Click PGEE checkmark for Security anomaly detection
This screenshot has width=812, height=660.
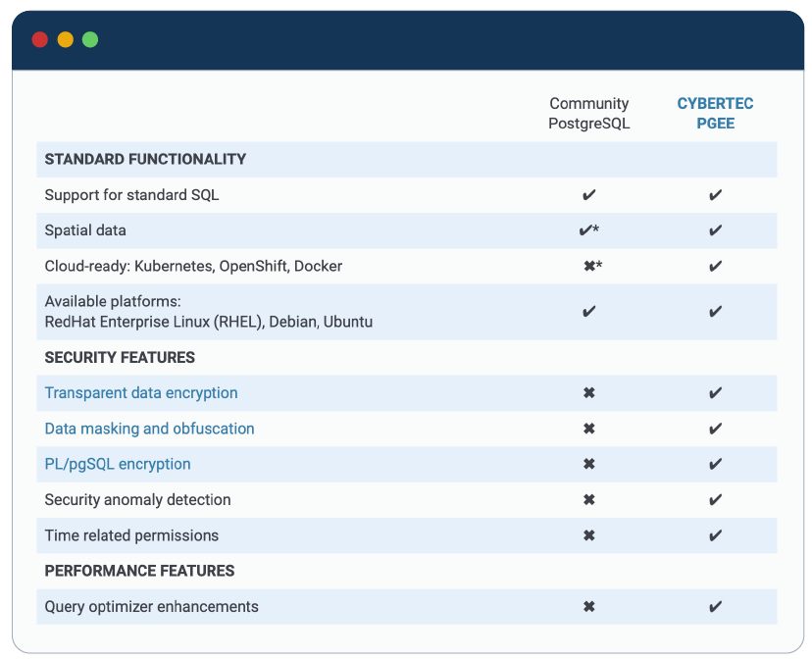(x=715, y=500)
